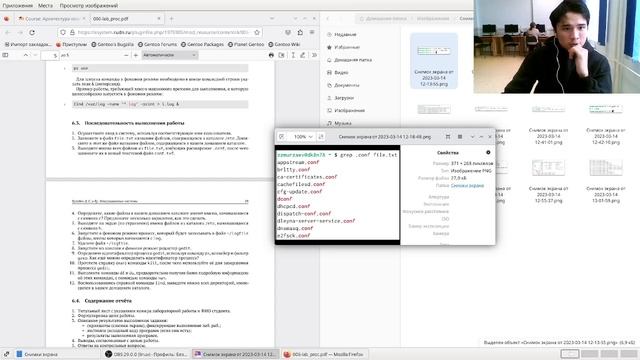The height and width of the screenshot is (360, 640).
Task: Switch to OBS window in taskbar
Action: coord(147,354)
